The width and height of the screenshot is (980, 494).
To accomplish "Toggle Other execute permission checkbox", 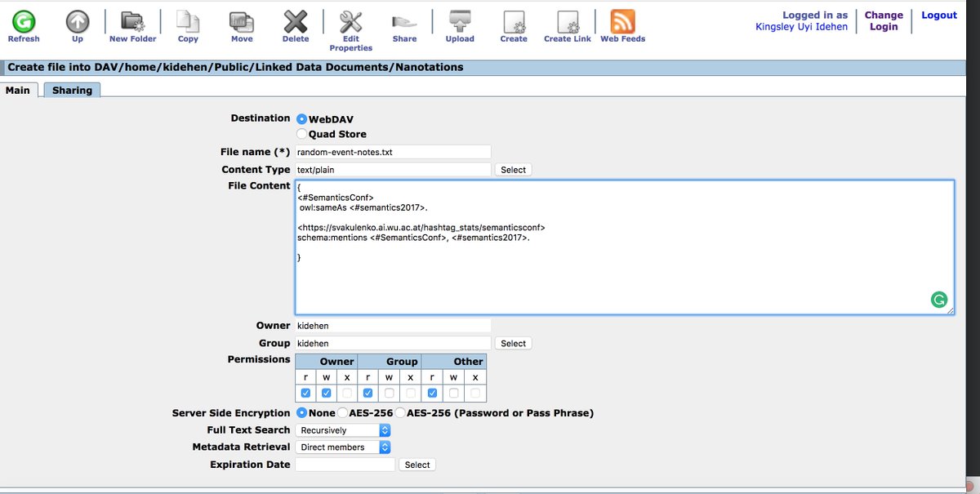I will (x=474, y=394).
